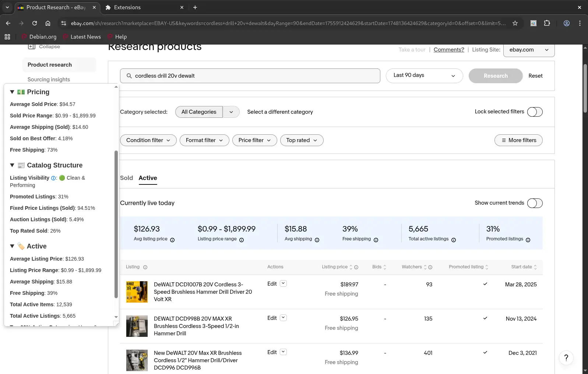Click the info icon beside Avg listing price

[x=172, y=240]
